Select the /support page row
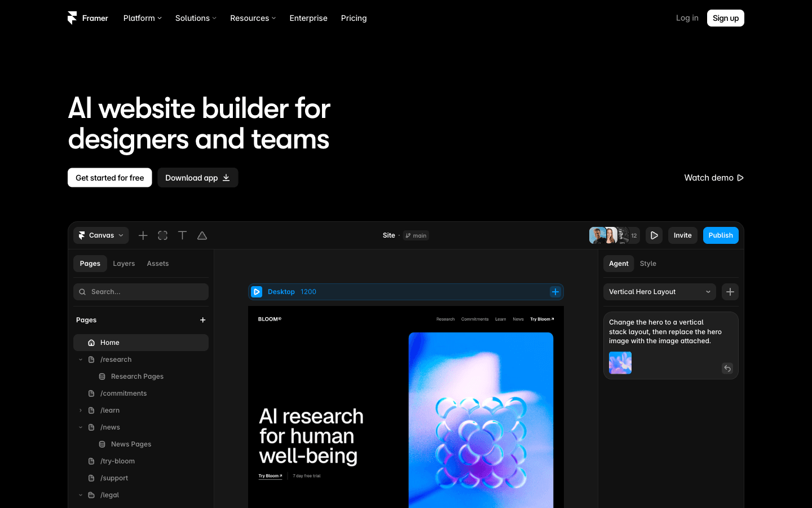 click(x=141, y=478)
